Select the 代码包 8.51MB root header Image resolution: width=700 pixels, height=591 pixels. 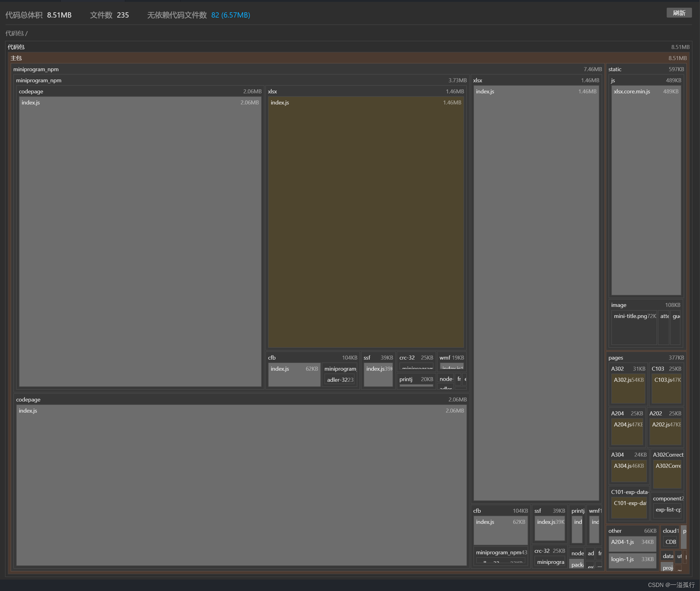coord(349,47)
